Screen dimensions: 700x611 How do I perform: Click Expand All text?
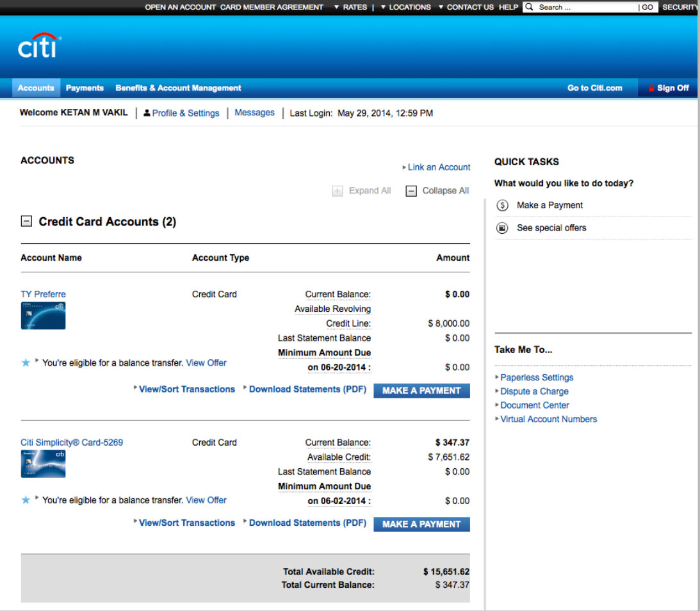pos(370,191)
